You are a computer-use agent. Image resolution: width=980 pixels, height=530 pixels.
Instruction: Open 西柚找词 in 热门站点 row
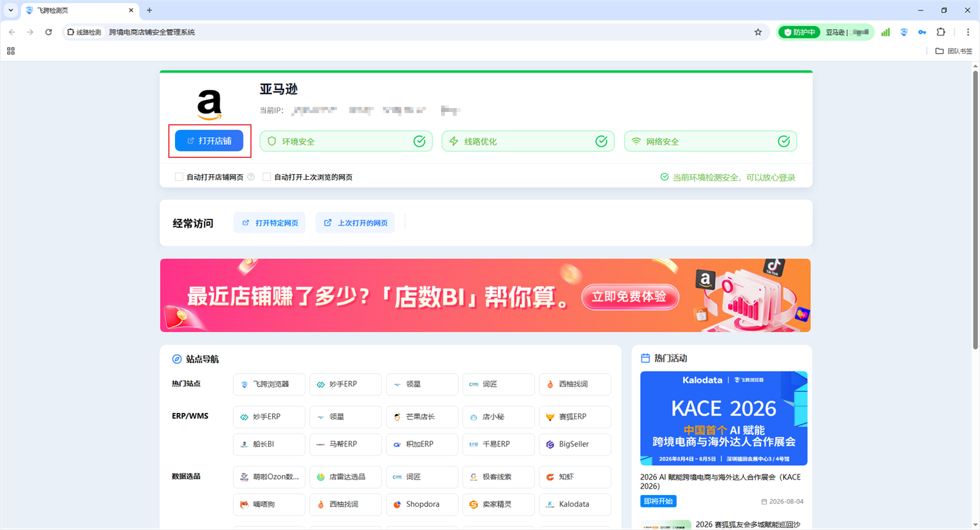click(x=575, y=384)
